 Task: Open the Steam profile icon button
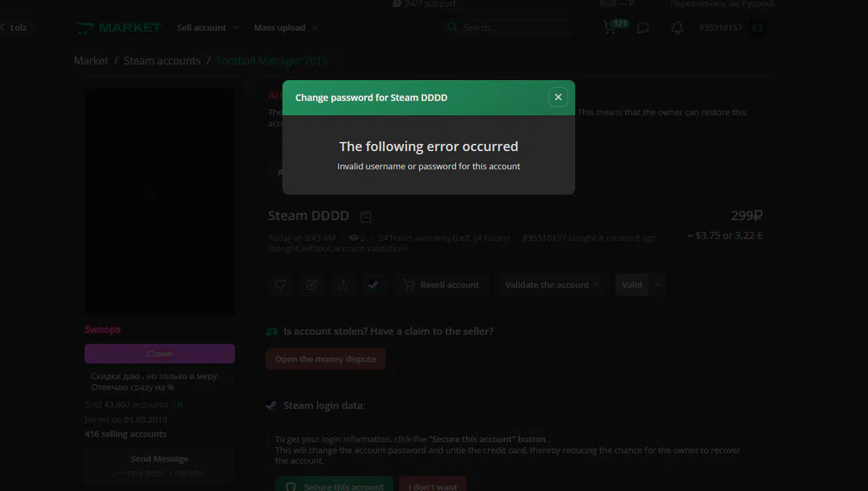coord(373,285)
